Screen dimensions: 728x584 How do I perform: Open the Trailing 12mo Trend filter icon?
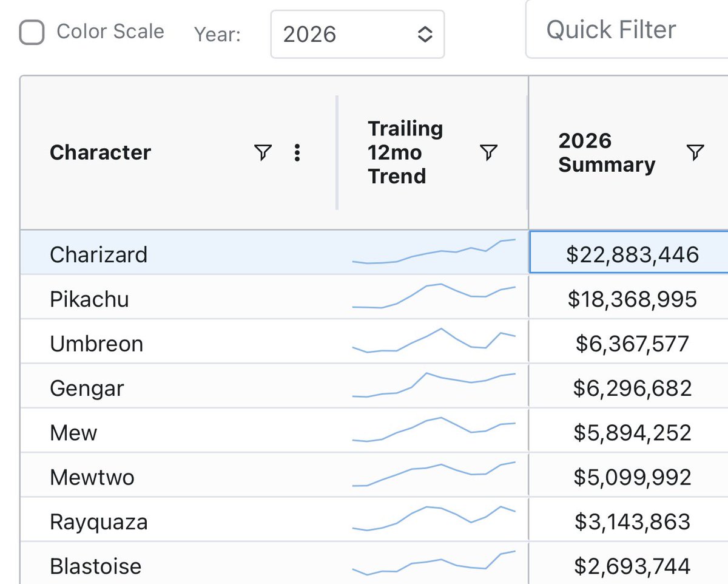(x=488, y=152)
